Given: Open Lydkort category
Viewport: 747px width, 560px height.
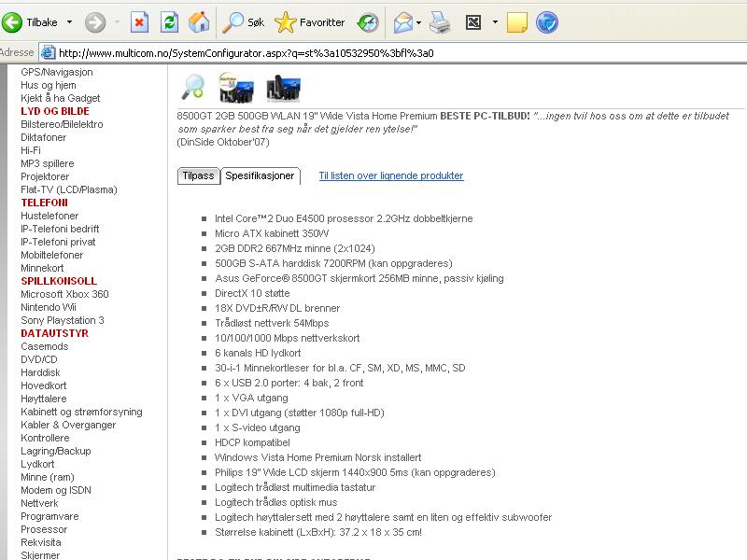Looking at the screenshot, I should tap(37, 464).
